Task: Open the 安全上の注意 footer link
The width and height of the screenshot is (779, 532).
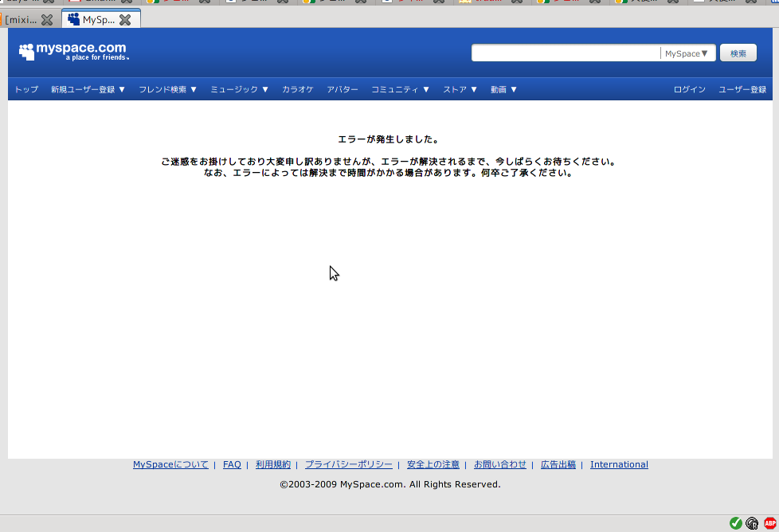Action: coord(433,464)
